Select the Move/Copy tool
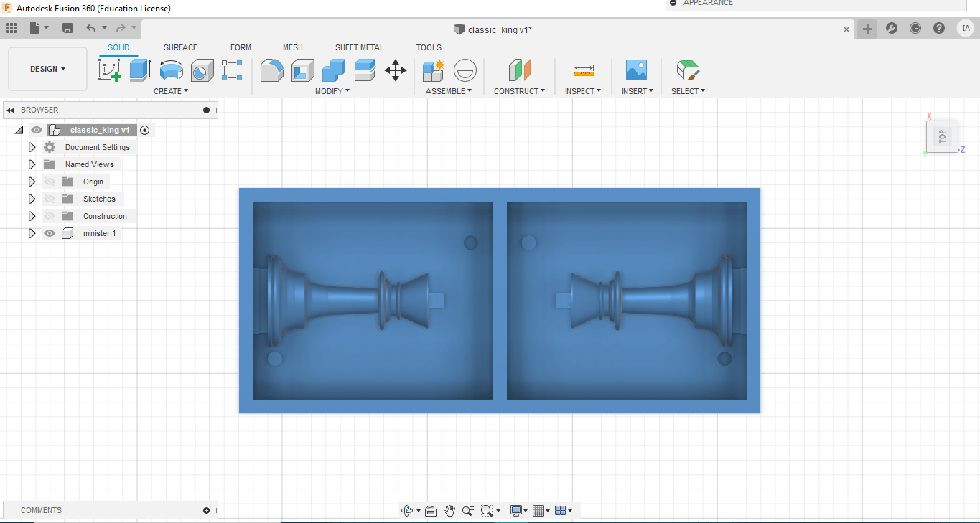Image resolution: width=980 pixels, height=523 pixels. (x=396, y=70)
